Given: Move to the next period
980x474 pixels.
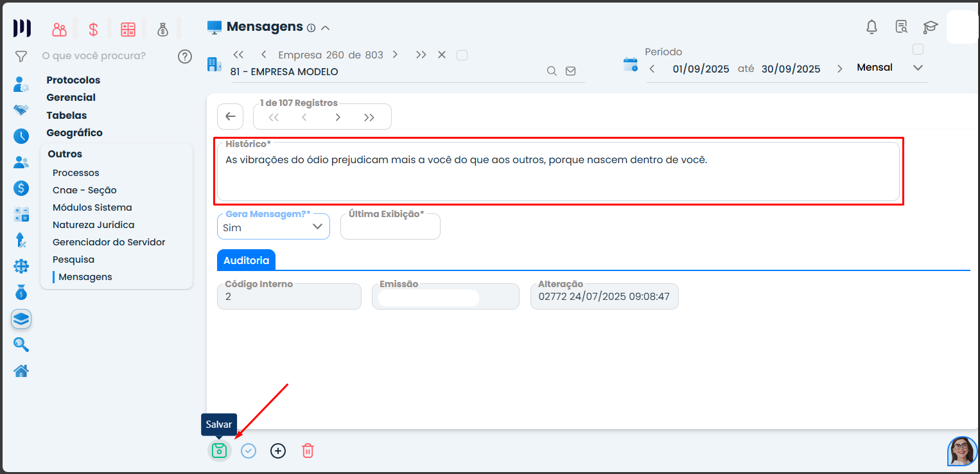Looking at the screenshot, I should (x=839, y=69).
